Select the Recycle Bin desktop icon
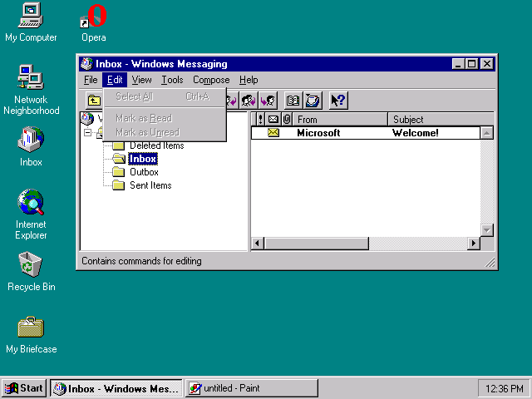Screen dimensions: 532x399 31,272
